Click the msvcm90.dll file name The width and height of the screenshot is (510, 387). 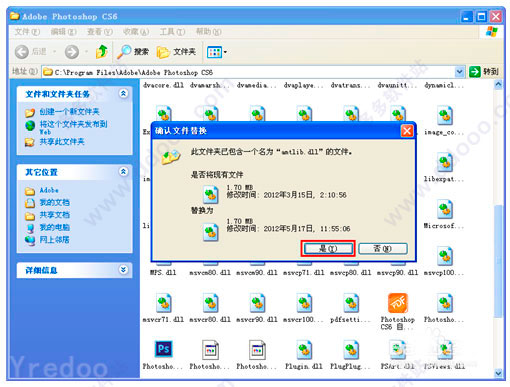pyautogui.click(x=257, y=273)
